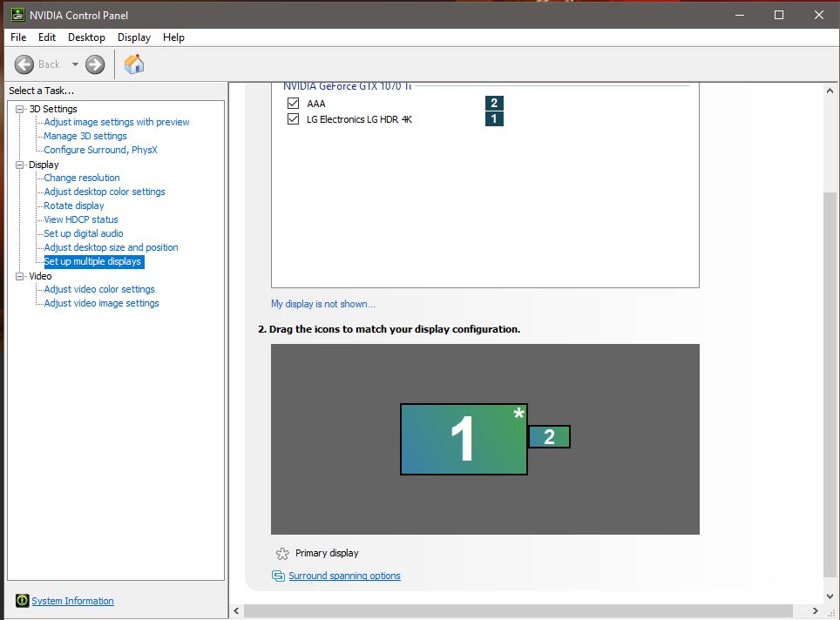Select Rotate display task
The height and width of the screenshot is (620, 840).
coord(74,206)
